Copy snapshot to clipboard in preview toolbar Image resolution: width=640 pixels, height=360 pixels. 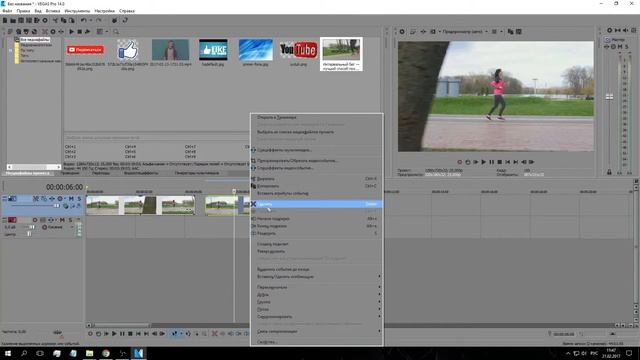point(510,31)
